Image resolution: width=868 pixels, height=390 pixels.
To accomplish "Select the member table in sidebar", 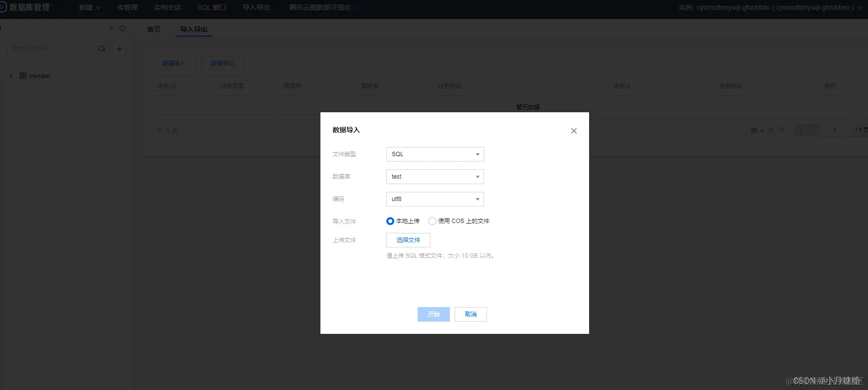I will pyautogui.click(x=40, y=76).
